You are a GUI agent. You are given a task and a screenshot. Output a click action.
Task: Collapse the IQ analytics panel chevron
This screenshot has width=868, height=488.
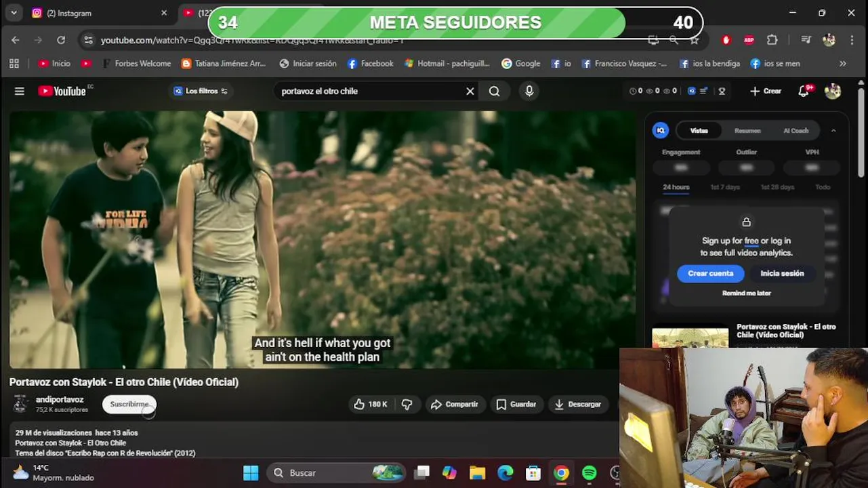pos(833,131)
